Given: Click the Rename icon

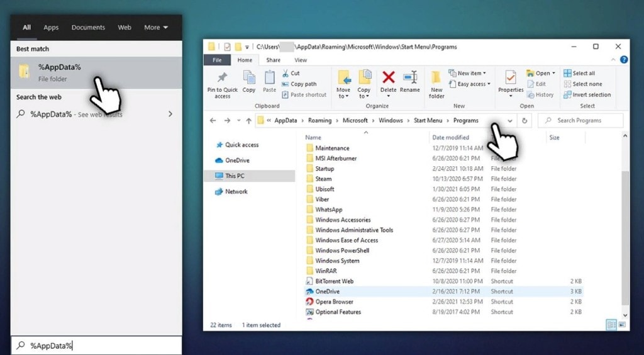Looking at the screenshot, I should click(x=410, y=77).
